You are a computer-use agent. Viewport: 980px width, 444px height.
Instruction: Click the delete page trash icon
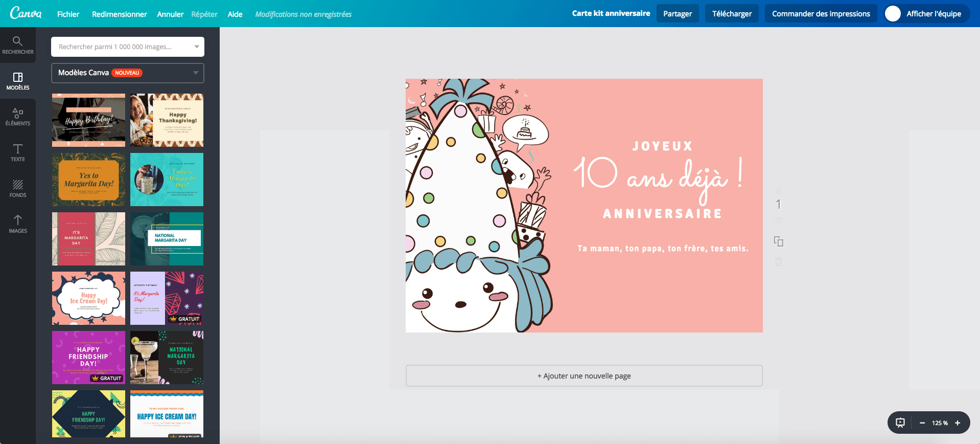click(778, 262)
